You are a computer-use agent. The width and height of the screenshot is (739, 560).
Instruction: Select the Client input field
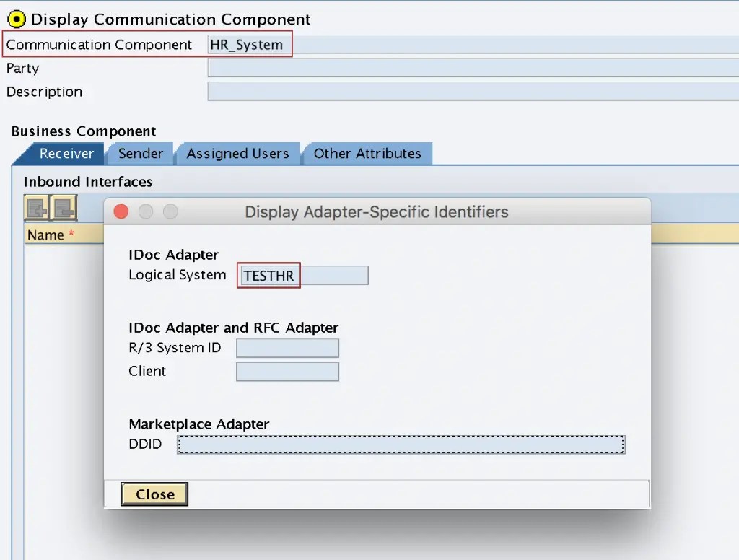(x=287, y=372)
